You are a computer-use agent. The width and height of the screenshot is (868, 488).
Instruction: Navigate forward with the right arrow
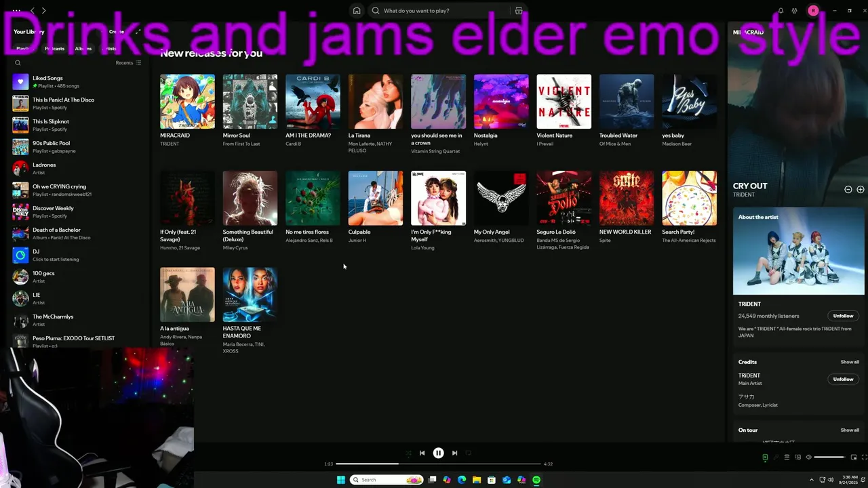click(x=44, y=11)
